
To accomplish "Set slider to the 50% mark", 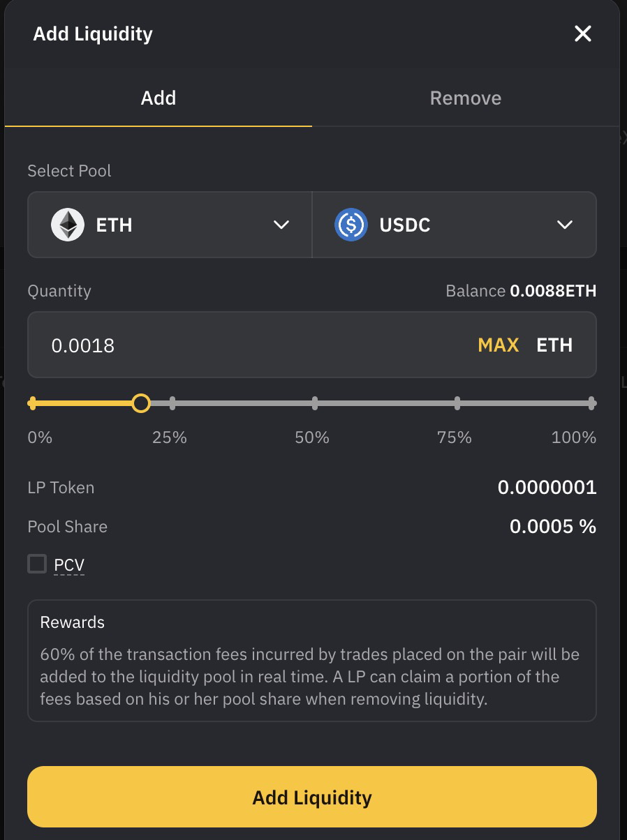I will tap(315, 403).
